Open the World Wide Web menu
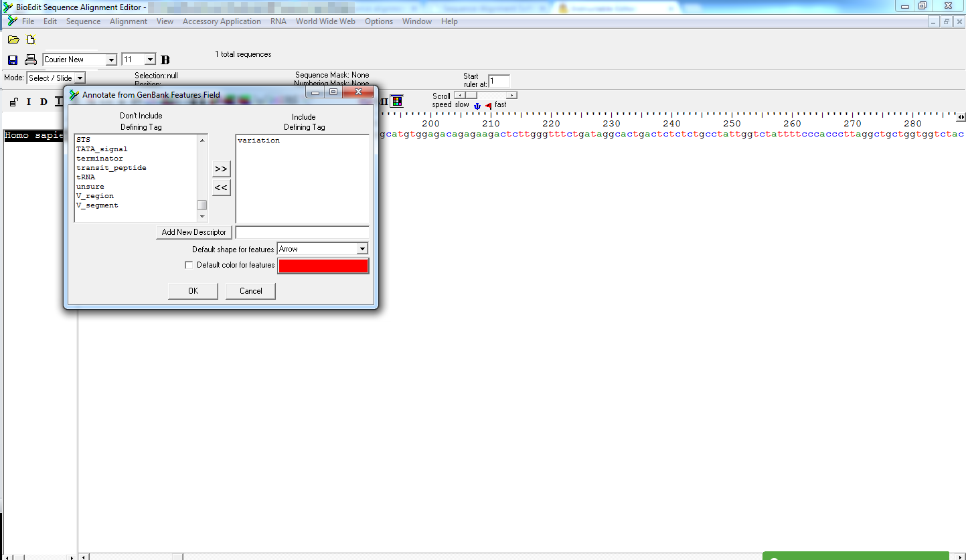The width and height of the screenshot is (966, 560). [325, 21]
